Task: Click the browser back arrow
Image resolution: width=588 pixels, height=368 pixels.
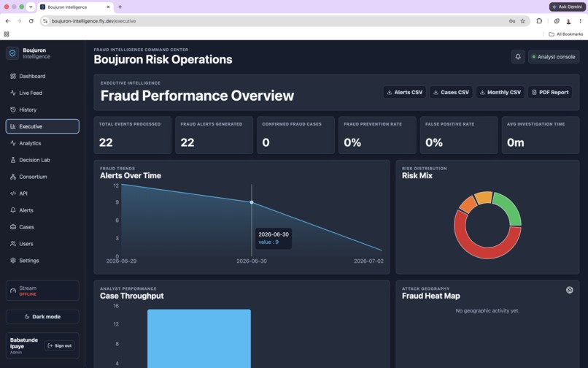Action: (7, 21)
